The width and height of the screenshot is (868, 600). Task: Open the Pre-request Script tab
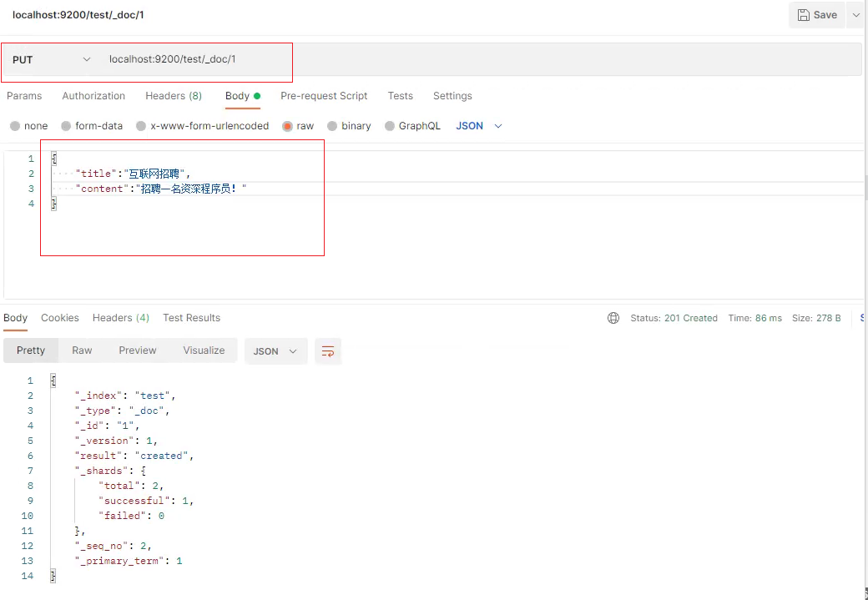[324, 96]
